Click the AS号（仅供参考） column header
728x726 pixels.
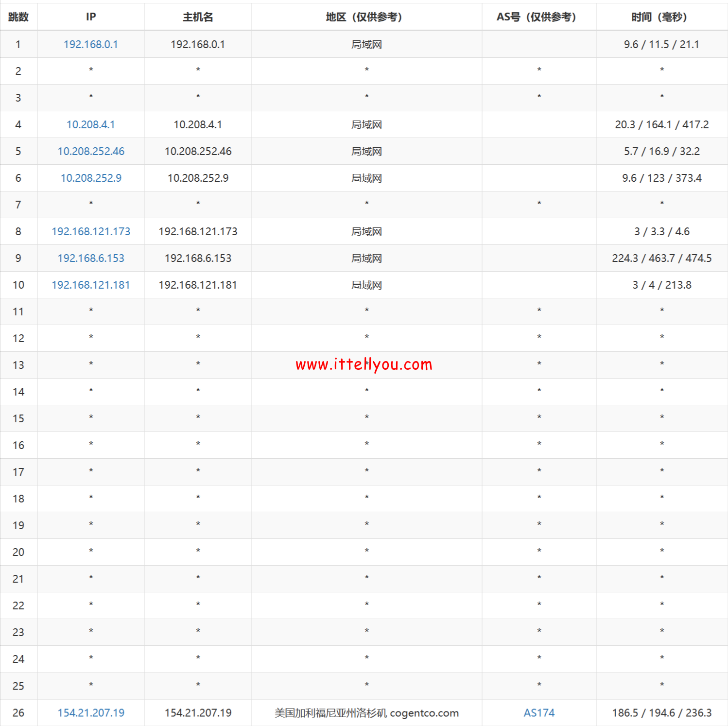[x=539, y=17]
